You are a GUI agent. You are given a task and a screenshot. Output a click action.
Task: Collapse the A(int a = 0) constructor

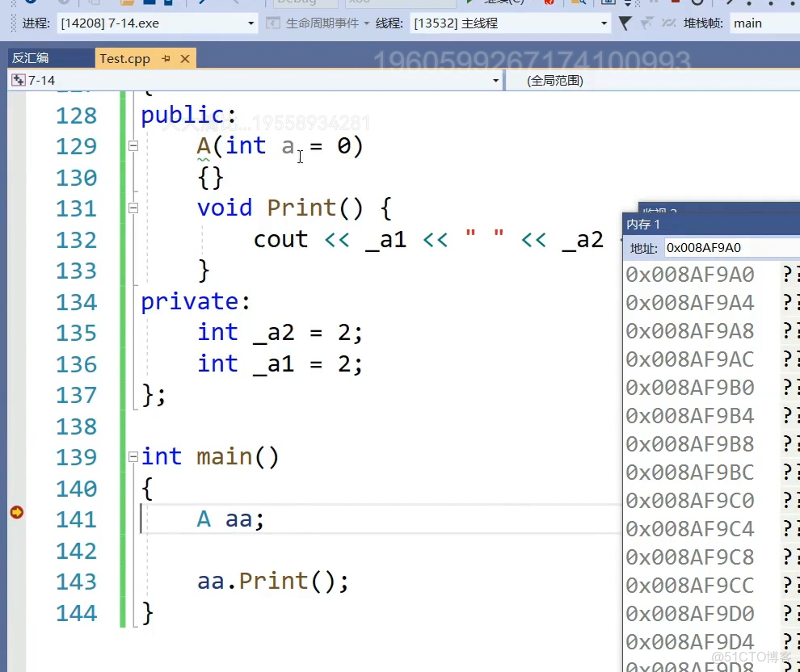[x=133, y=146]
